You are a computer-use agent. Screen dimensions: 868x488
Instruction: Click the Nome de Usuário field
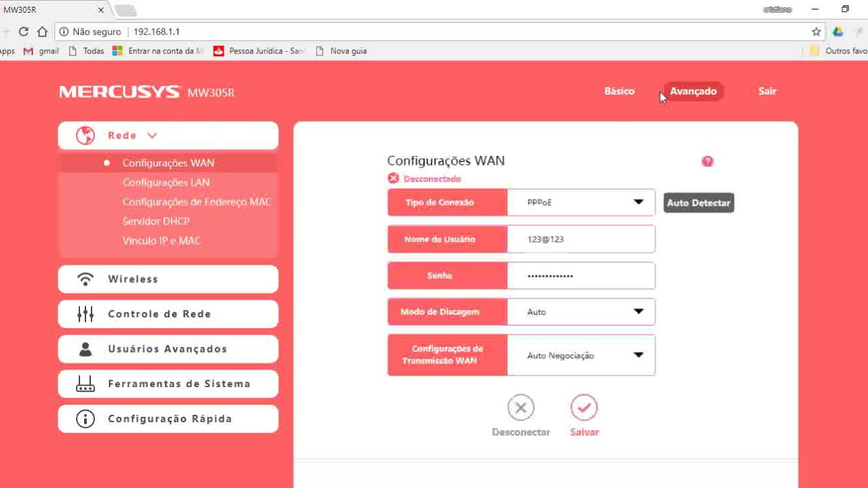[x=581, y=239]
